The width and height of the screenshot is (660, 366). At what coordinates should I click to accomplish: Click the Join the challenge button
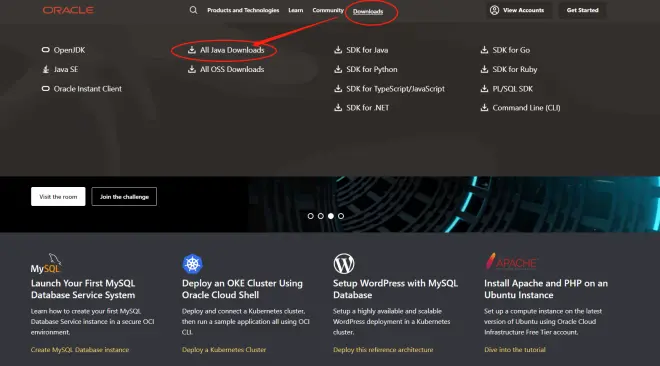click(124, 196)
